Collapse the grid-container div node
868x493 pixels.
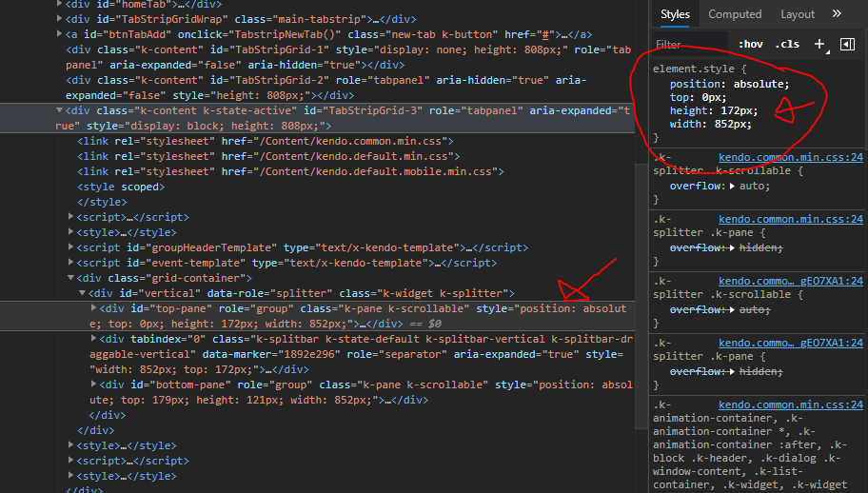point(70,278)
